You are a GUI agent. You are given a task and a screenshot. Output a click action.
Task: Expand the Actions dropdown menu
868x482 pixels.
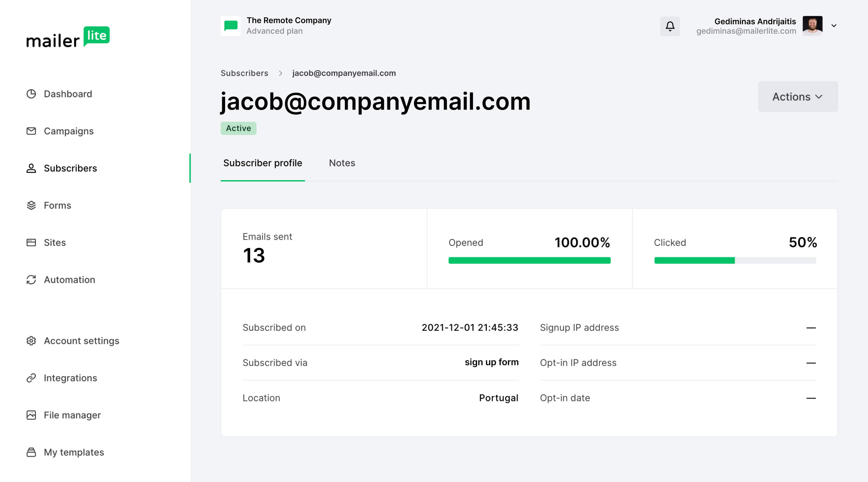click(x=799, y=97)
